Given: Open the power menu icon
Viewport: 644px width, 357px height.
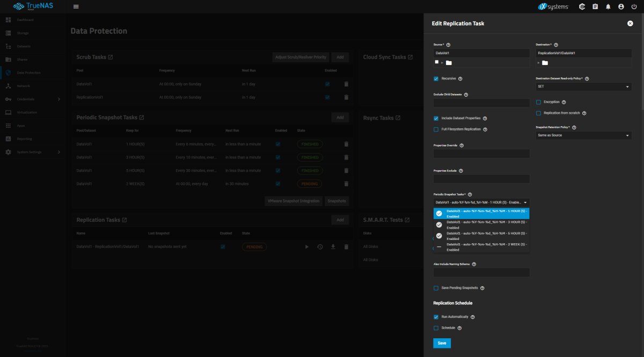Looking at the screenshot, I should click(x=634, y=6).
